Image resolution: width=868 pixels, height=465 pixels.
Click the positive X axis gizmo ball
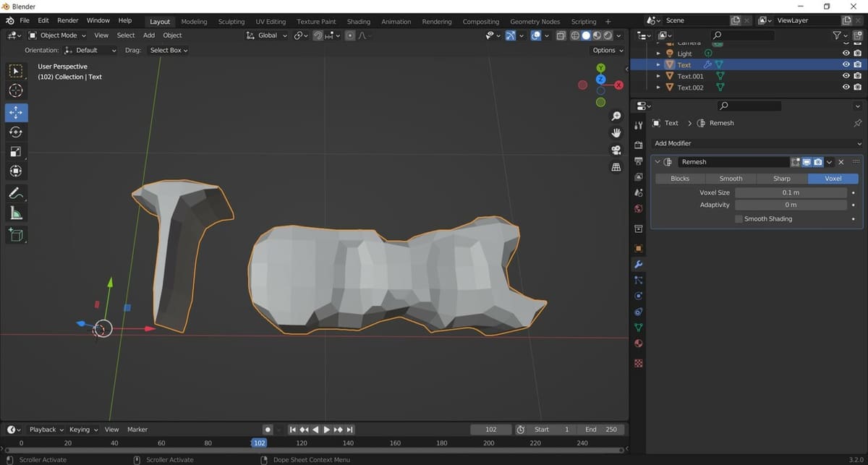pyautogui.click(x=618, y=85)
